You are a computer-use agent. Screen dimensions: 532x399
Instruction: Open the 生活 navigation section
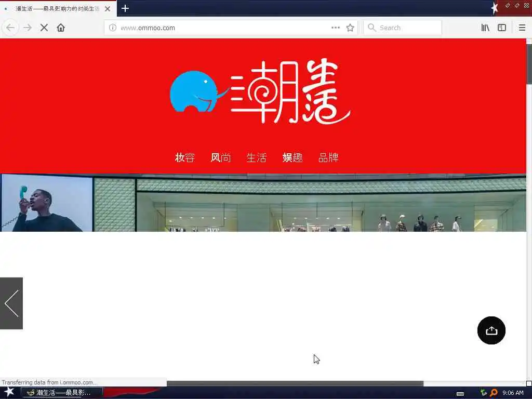[257, 157]
